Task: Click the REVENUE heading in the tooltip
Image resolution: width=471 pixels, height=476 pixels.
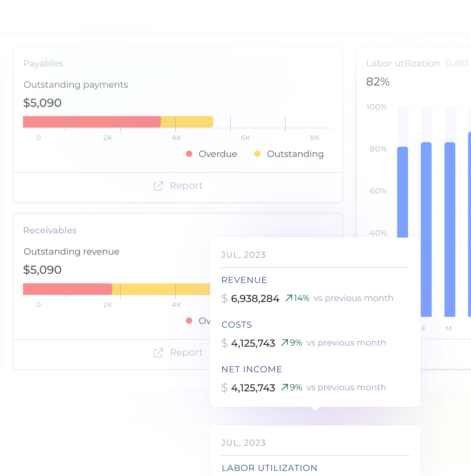Action: click(x=244, y=280)
